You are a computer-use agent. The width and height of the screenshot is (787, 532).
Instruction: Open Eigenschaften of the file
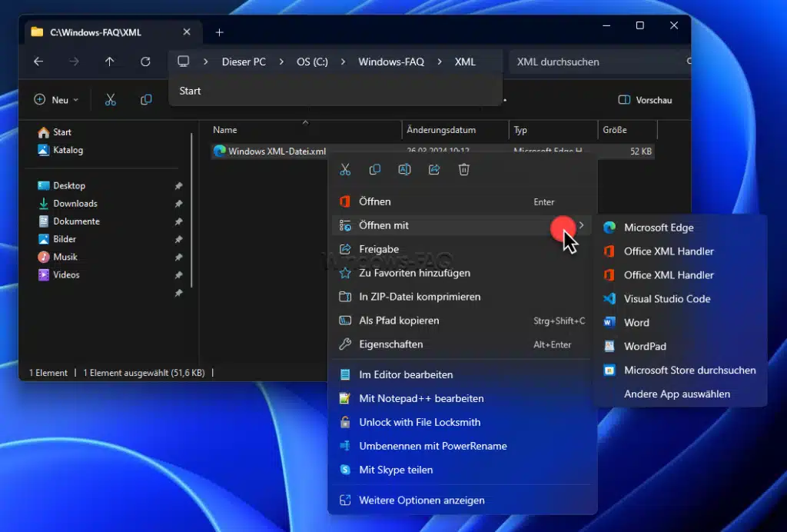[462, 344]
